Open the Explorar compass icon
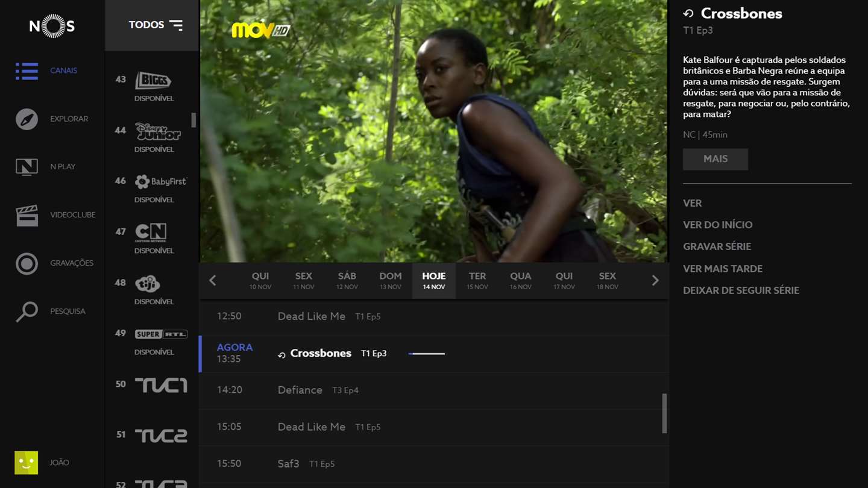This screenshot has width=868, height=488. pos(27,119)
